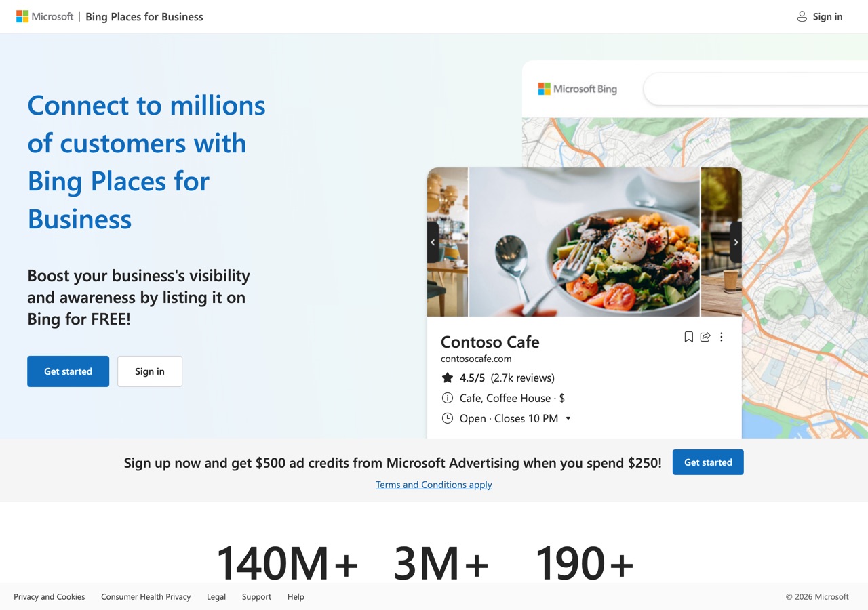Click the star rating icon

coord(447,378)
